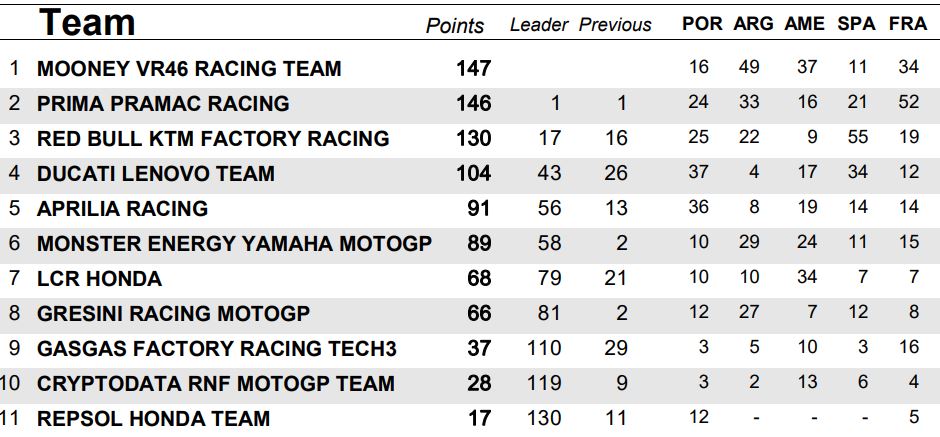This screenshot has height=437, width=940.
Task: Click the ARG race column header
Action: (753, 24)
